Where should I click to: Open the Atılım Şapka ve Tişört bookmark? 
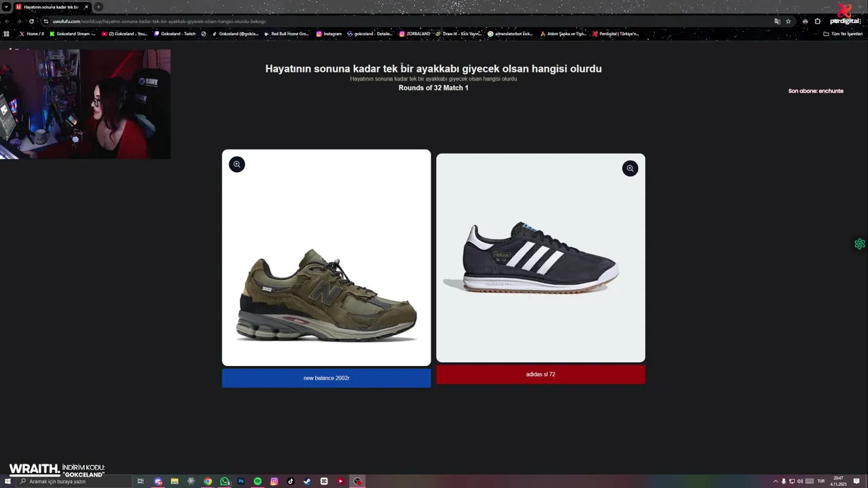point(563,34)
